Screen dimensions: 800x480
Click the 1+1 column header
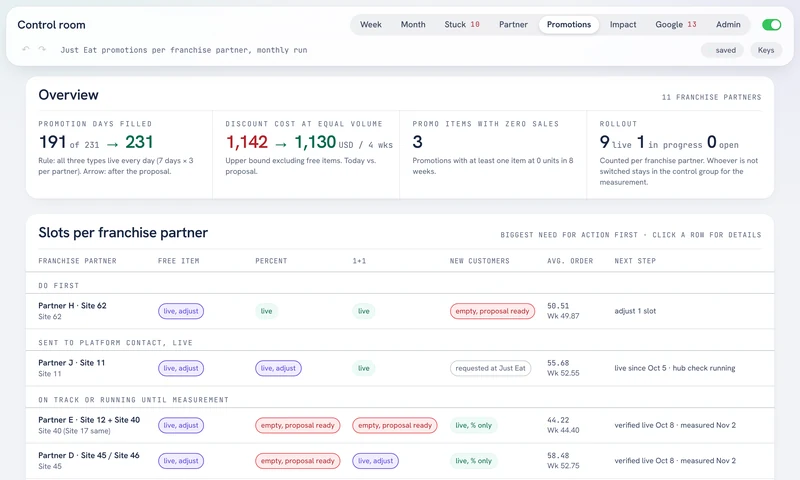(359, 261)
